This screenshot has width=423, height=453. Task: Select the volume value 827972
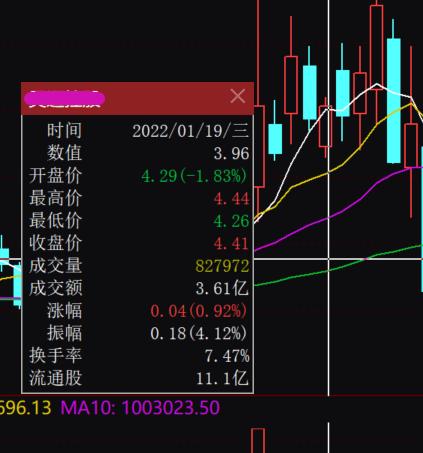coord(222,266)
